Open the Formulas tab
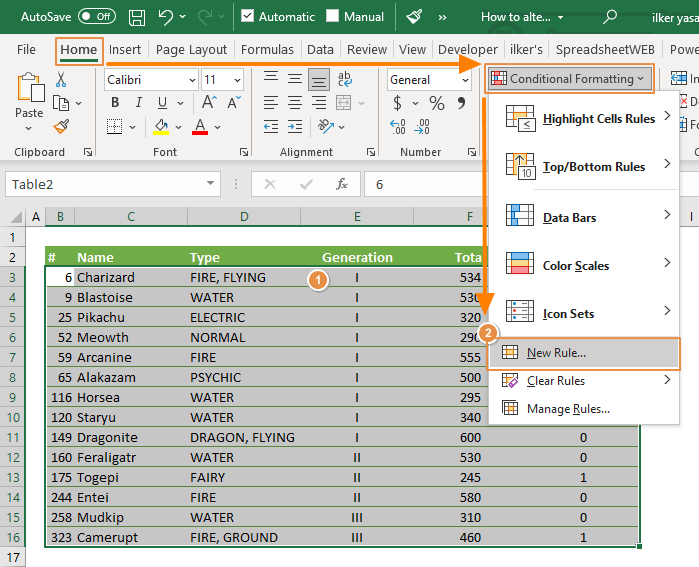 (267, 49)
